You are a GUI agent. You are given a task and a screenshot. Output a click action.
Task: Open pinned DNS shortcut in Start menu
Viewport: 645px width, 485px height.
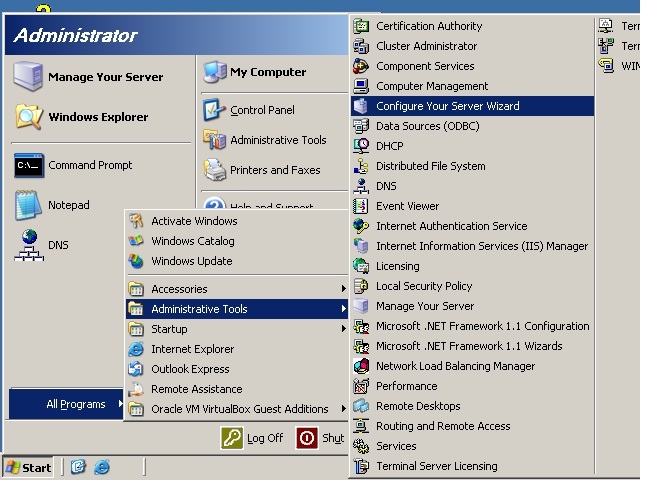point(41,245)
